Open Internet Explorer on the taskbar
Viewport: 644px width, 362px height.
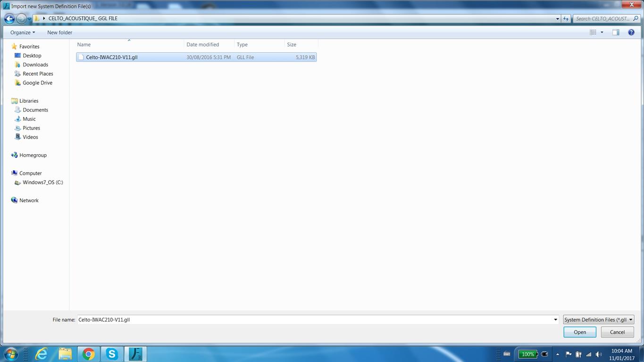click(42, 354)
